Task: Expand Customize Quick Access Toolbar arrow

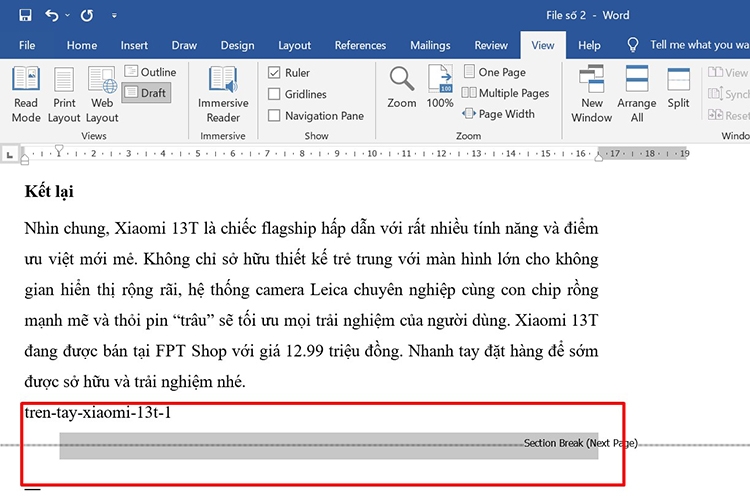Action: [114, 15]
